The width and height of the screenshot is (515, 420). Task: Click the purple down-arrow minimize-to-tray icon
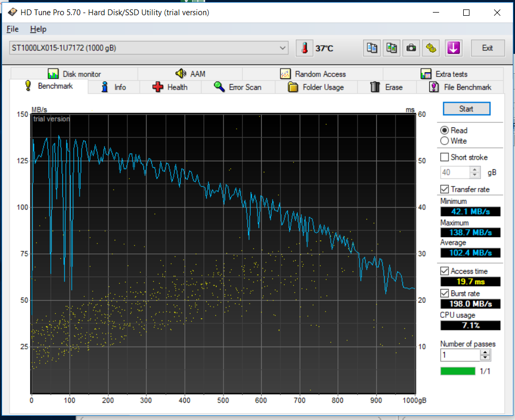click(453, 48)
